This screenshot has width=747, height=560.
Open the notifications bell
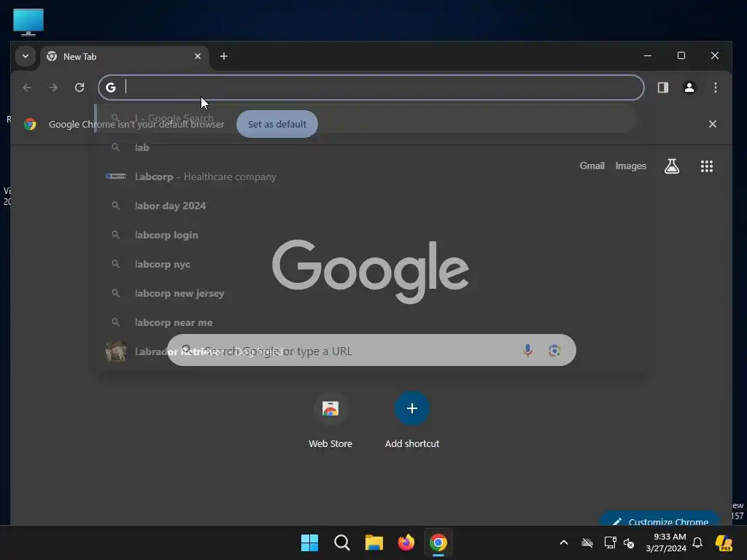697,542
